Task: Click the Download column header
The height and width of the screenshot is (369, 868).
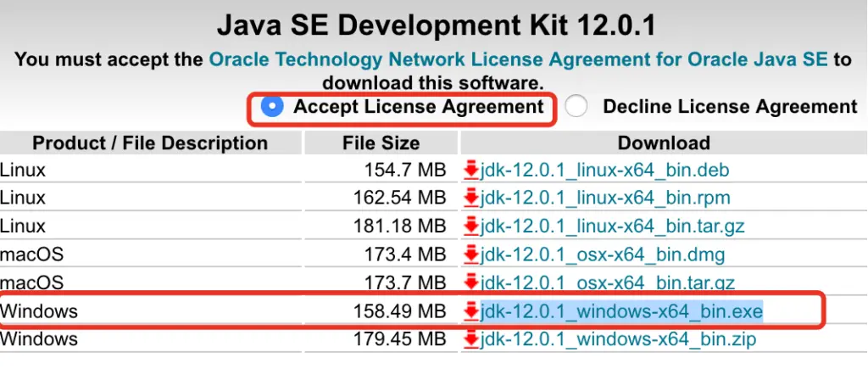Action: pyautogui.click(x=664, y=143)
